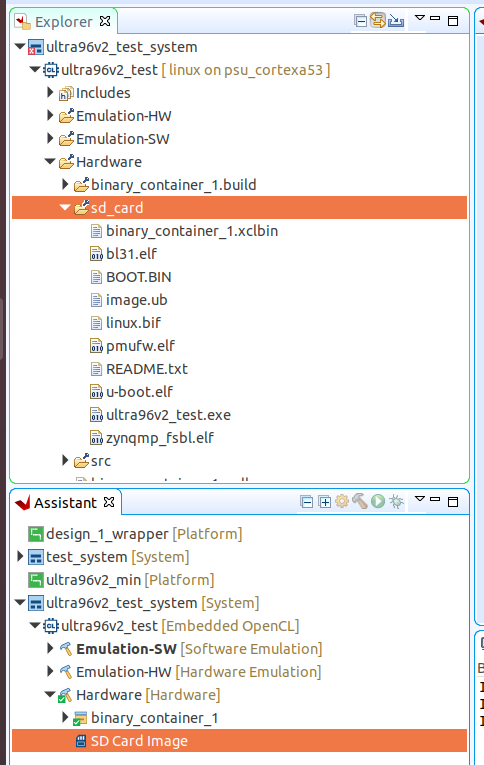The image size is (484, 765).
Task: Collapse the Hardware folder in Explorer
Action: click(x=50, y=161)
